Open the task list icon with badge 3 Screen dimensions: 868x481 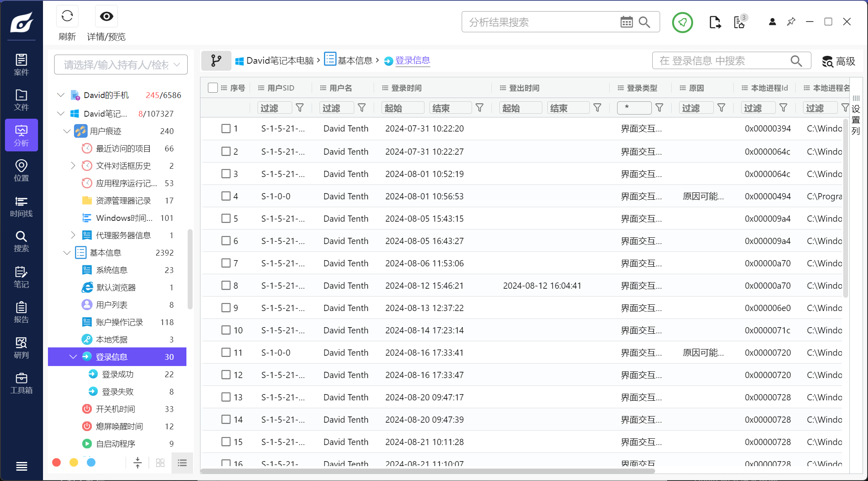[739, 22]
